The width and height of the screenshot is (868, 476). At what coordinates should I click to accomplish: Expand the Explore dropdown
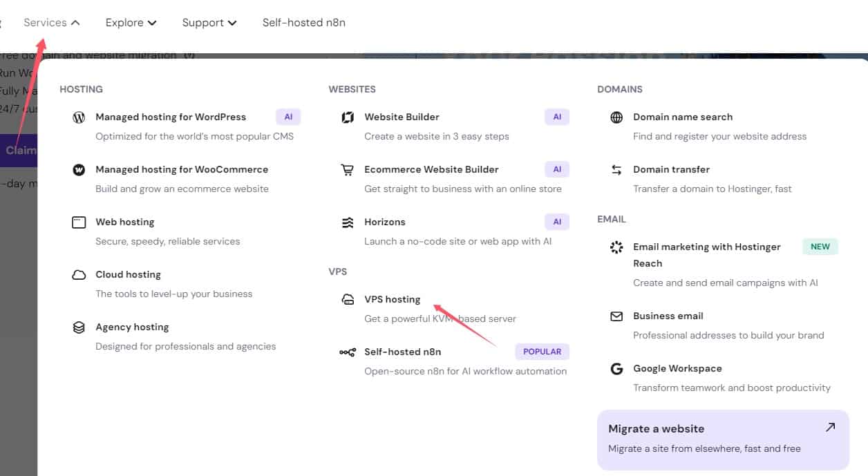[x=131, y=23]
